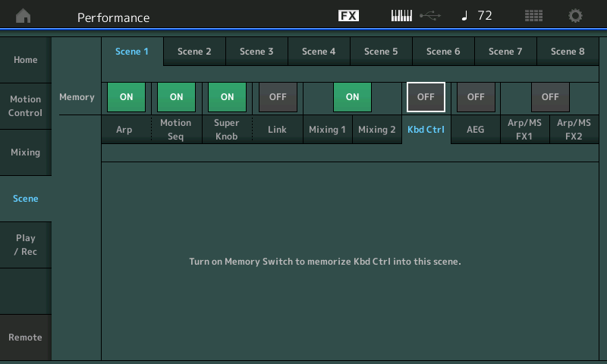Toggle the Arp/MS FX memory switch
The image size is (607, 364).
550,97
